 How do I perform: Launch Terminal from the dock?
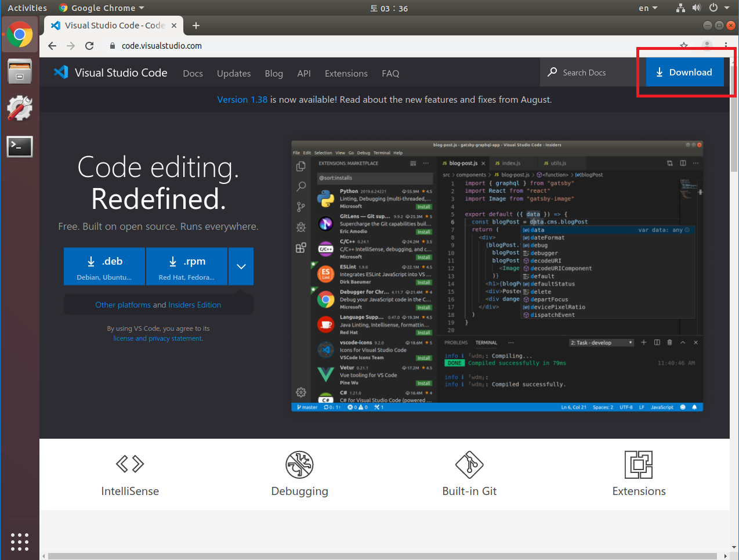coord(20,146)
